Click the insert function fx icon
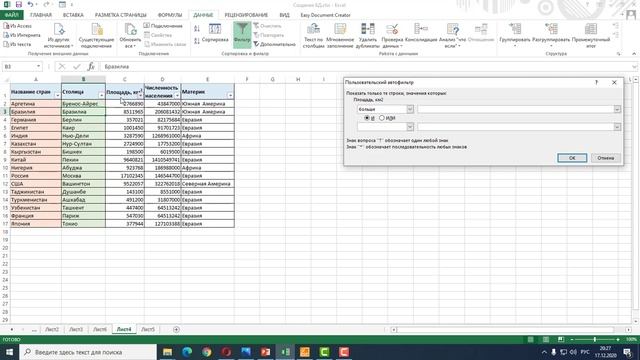 pyautogui.click(x=91, y=66)
